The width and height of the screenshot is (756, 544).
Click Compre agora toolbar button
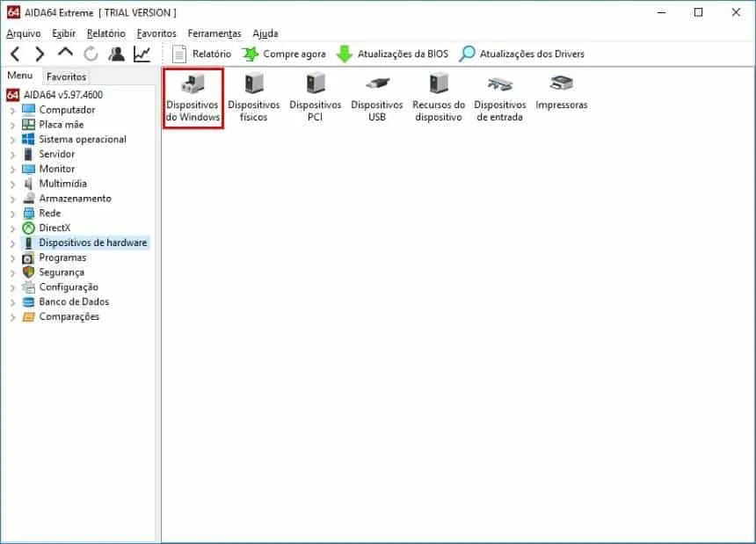[283, 54]
